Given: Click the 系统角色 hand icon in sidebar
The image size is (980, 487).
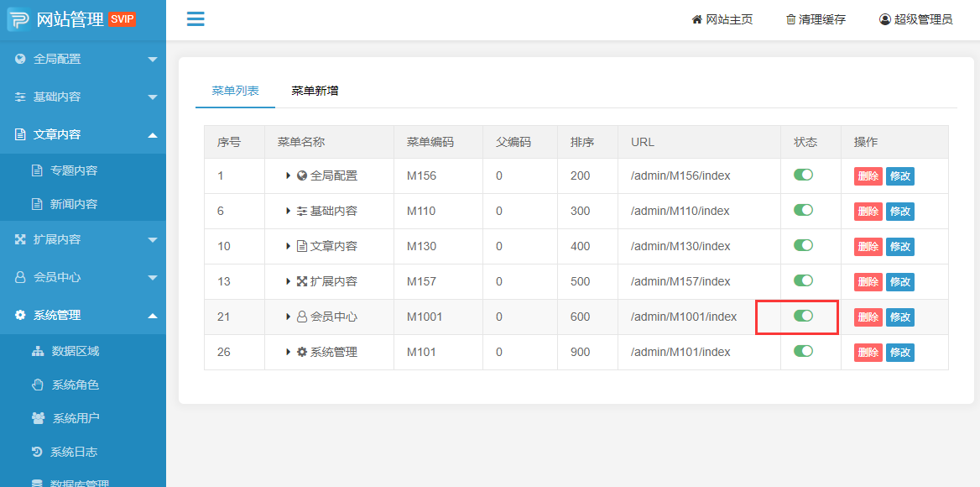Looking at the screenshot, I should point(38,385).
